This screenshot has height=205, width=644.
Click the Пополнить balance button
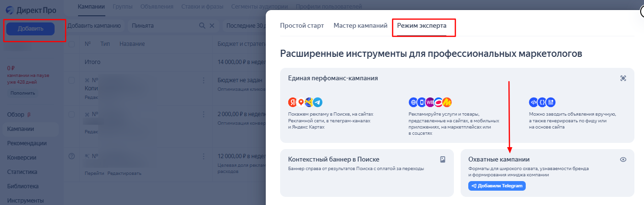(23, 93)
